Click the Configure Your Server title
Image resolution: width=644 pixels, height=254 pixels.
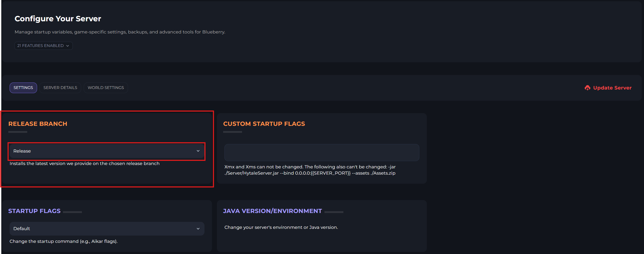point(58,19)
